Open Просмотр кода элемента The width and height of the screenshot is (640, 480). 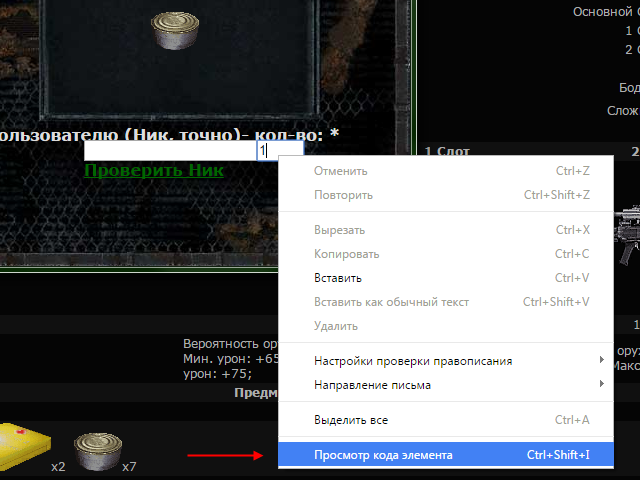[446, 455]
